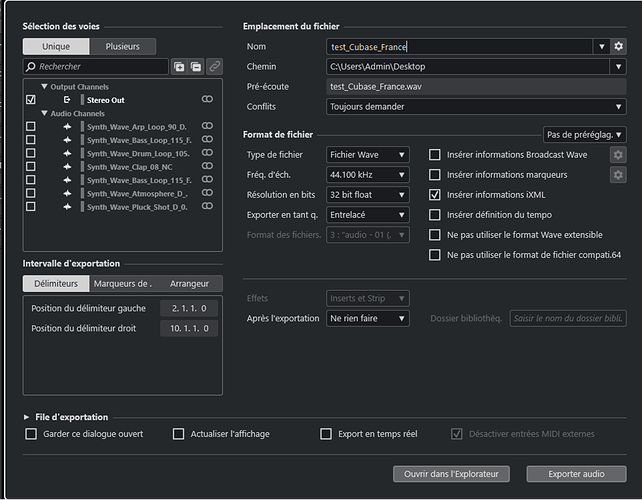Check the Stereo Out channel checkbox

tap(31, 100)
